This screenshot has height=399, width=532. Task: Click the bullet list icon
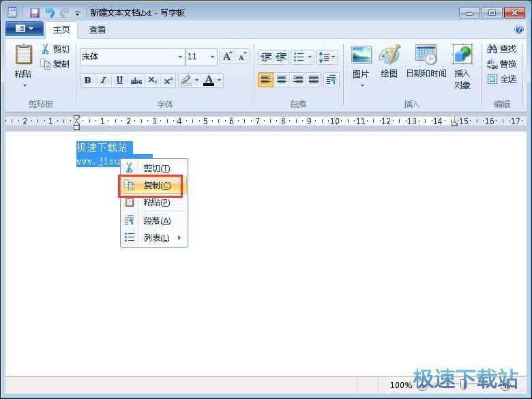click(x=299, y=57)
